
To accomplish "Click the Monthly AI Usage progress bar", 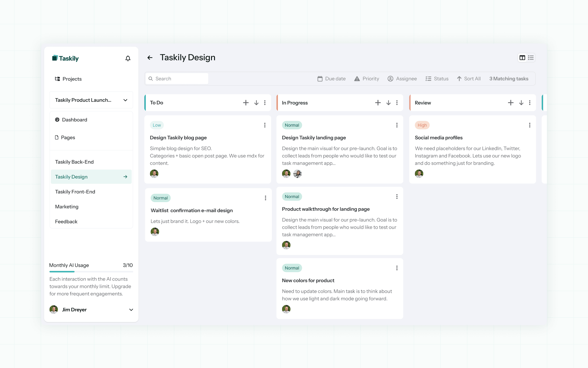I will [91, 272].
